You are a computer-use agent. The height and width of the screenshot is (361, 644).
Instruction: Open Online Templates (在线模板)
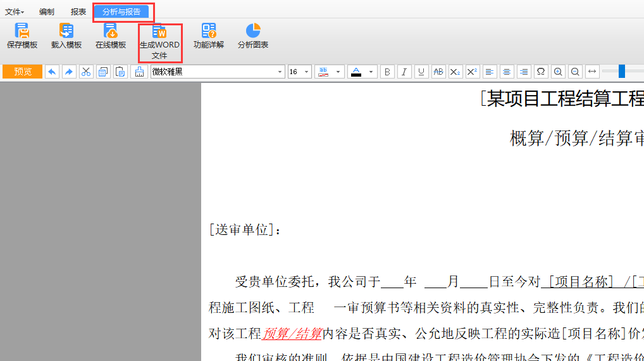pos(111,35)
